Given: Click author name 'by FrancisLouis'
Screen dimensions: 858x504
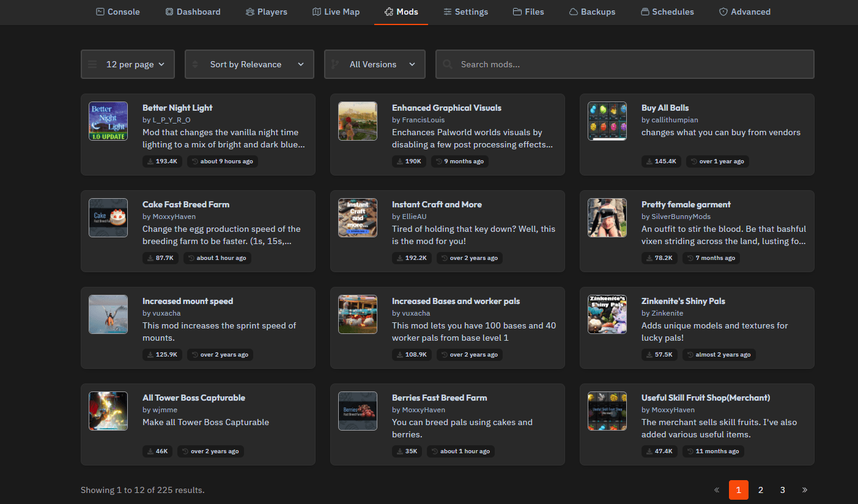Looking at the screenshot, I should [x=418, y=120].
